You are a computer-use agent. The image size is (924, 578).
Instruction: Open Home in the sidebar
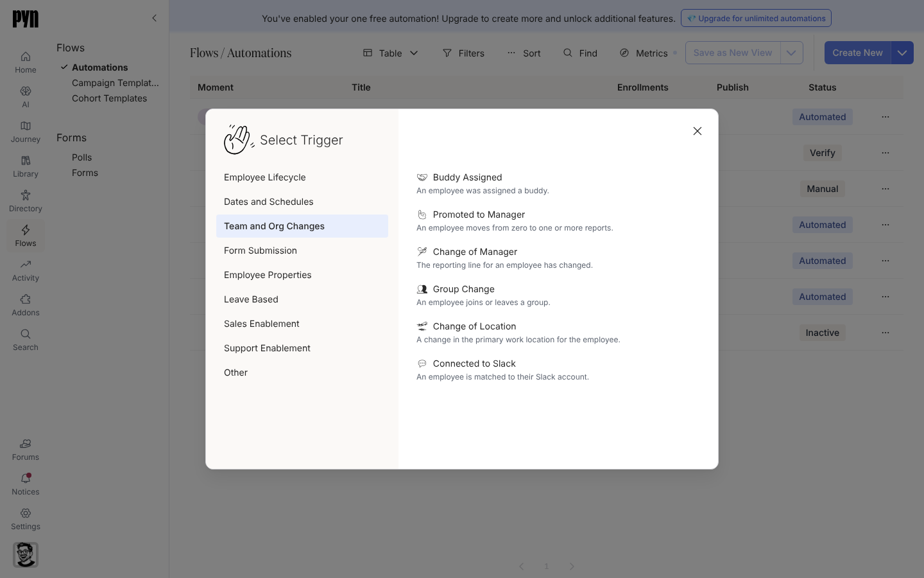pyautogui.click(x=26, y=62)
